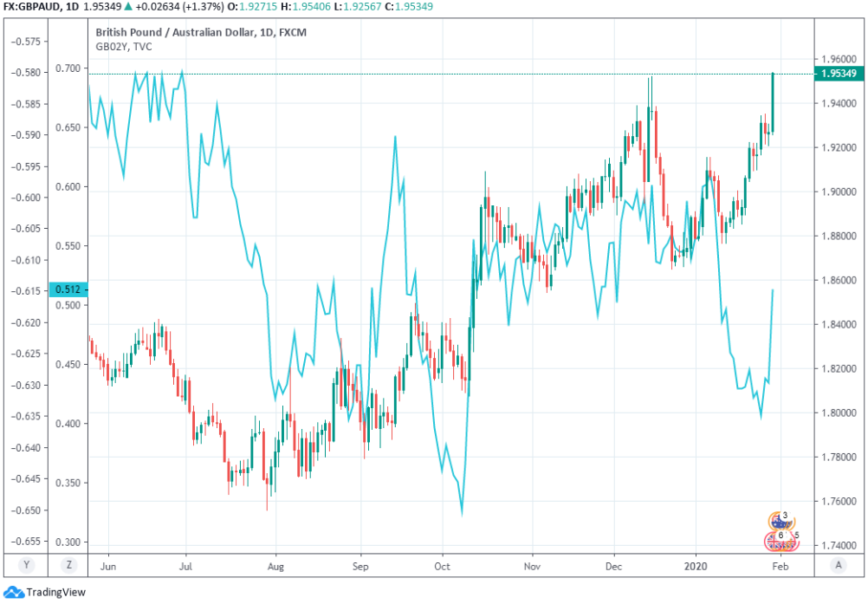Click the 1.94000 price axis label

point(839,103)
